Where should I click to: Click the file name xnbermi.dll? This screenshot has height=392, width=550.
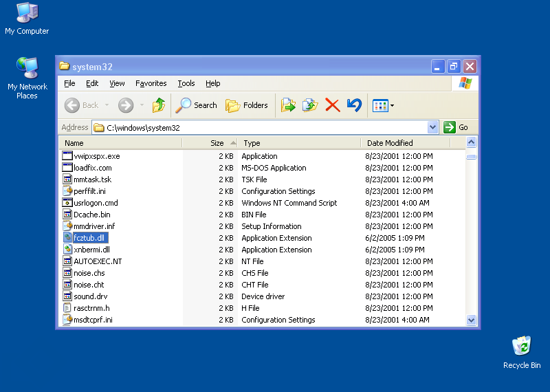pos(91,250)
